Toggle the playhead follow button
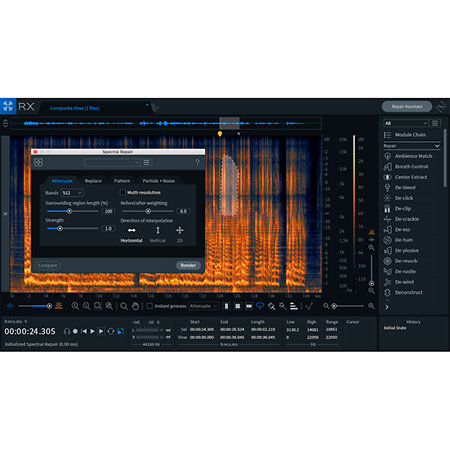 [x=121, y=331]
